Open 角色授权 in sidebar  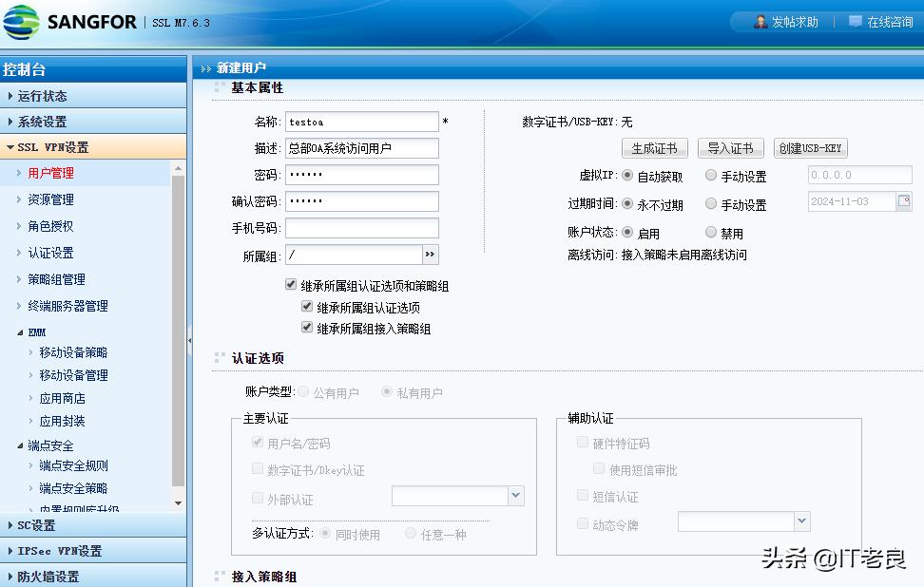pos(50,226)
